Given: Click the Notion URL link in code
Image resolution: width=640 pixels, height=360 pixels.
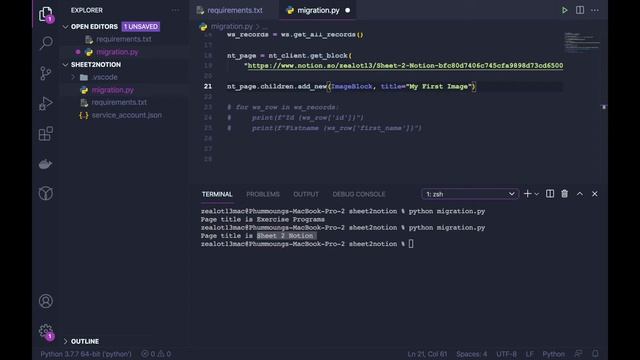Looking at the screenshot, I should [x=405, y=66].
